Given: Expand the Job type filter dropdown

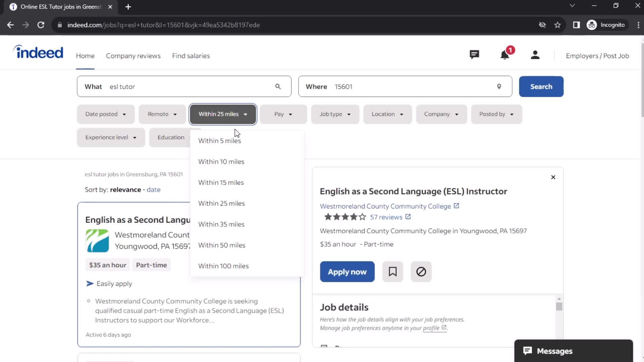Looking at the screenshot, I should pyautogui.click(x=335, y=114).
